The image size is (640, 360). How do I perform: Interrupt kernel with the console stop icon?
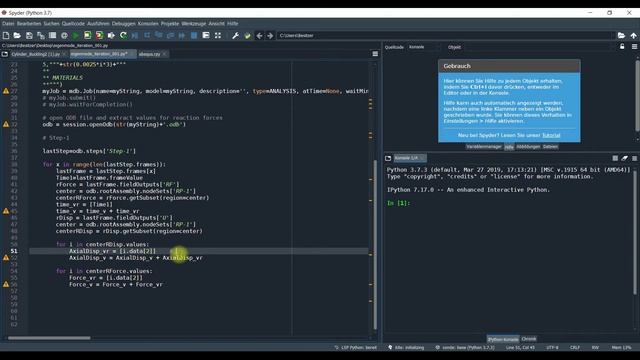(615, 158)
